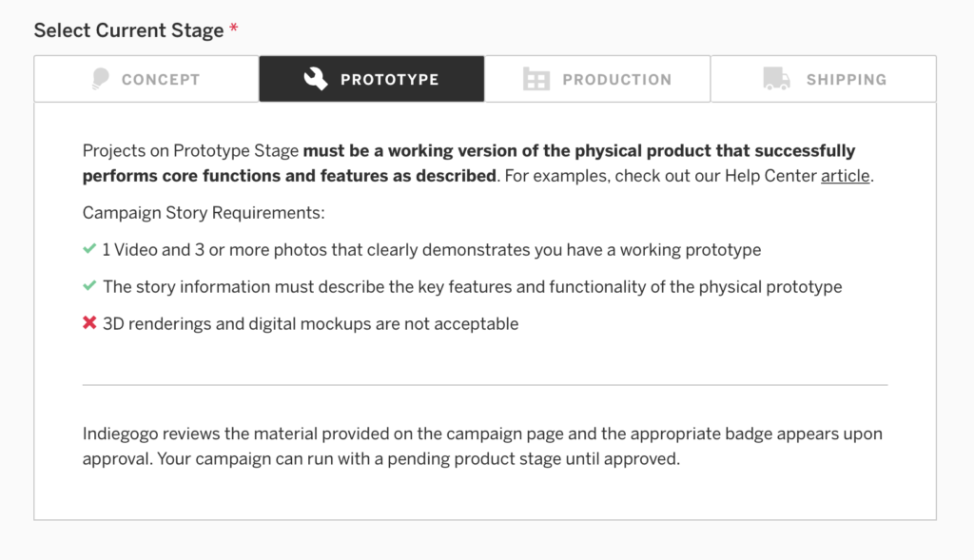This screenshot has height=560, width=974.
Task: Select the Prototype stage tab label
Action: tap(389, 80)
